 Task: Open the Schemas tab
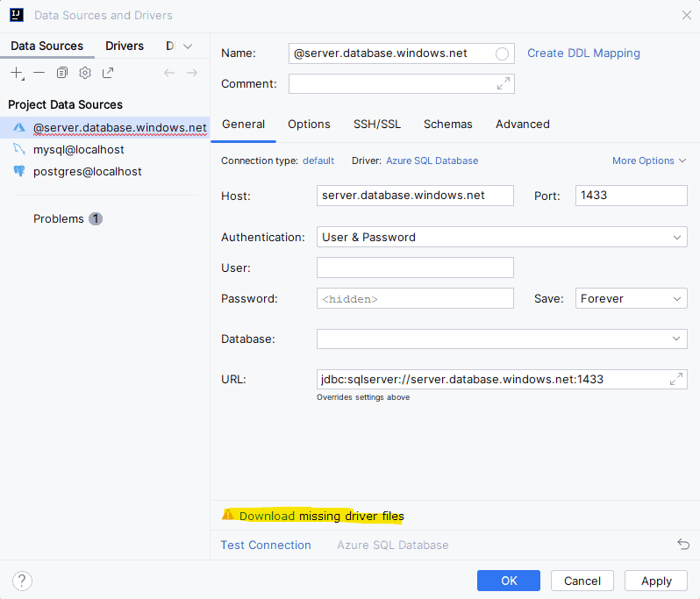click(x=447, y=124)
